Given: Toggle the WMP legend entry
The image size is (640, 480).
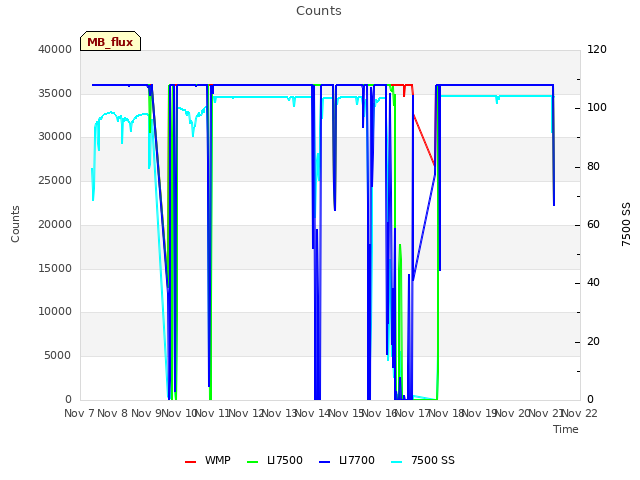Looking at the screenshot, I should click(x=207, y=460).
